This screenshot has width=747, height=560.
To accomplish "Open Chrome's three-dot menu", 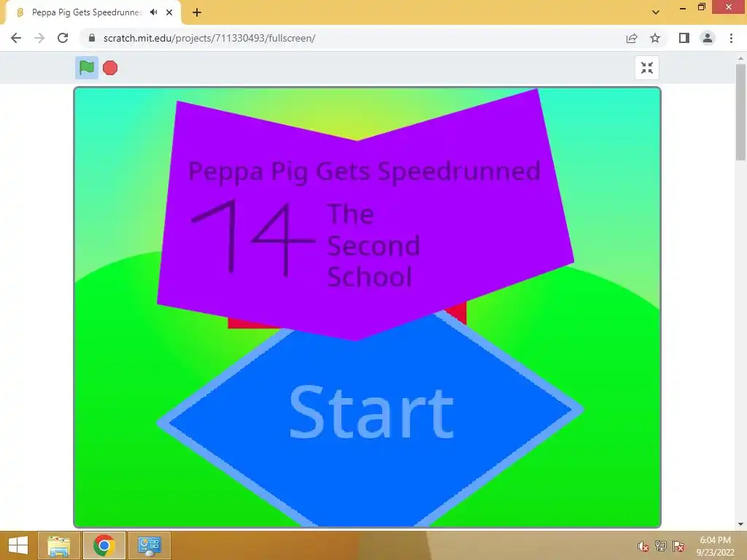I will pyautogui.click(x=731, y=38).
